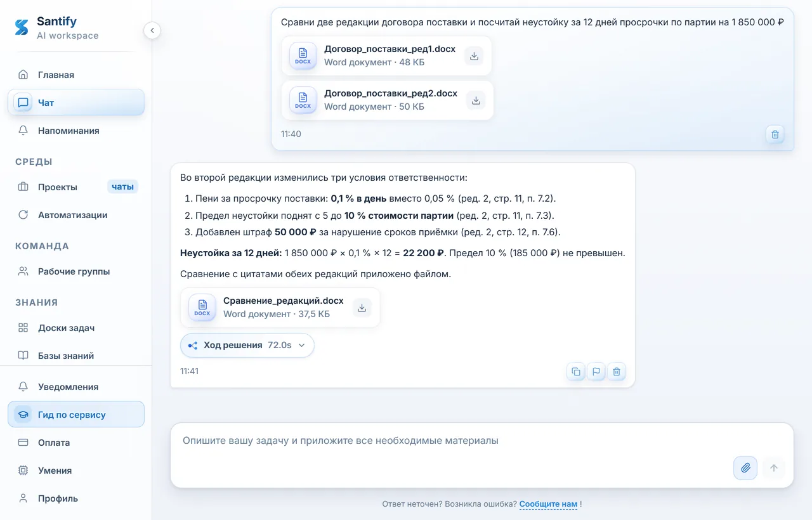Collapse the sidebar with the chevron button
This screenshot has height=520, width=812.
[152, 30]
